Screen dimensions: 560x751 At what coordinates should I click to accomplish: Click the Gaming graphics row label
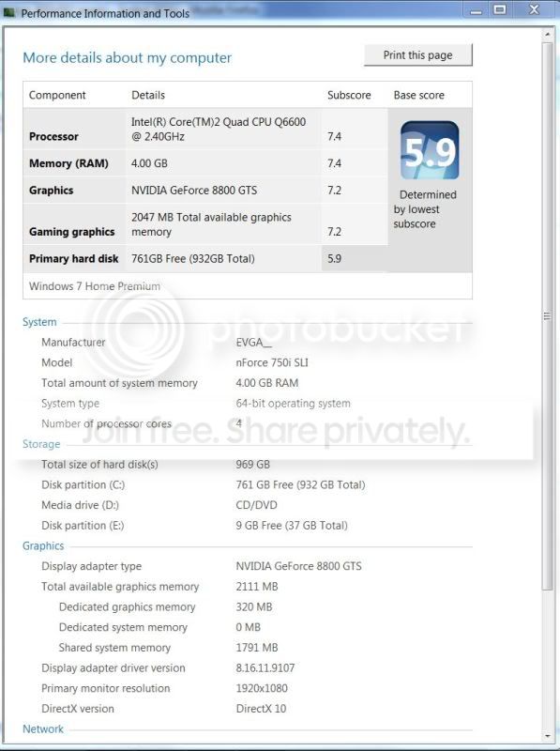72,232
